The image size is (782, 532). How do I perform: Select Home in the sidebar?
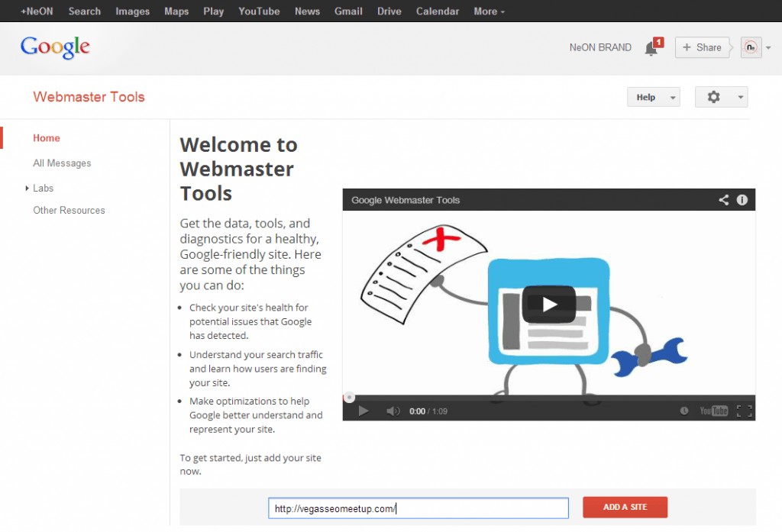point(47,138)
